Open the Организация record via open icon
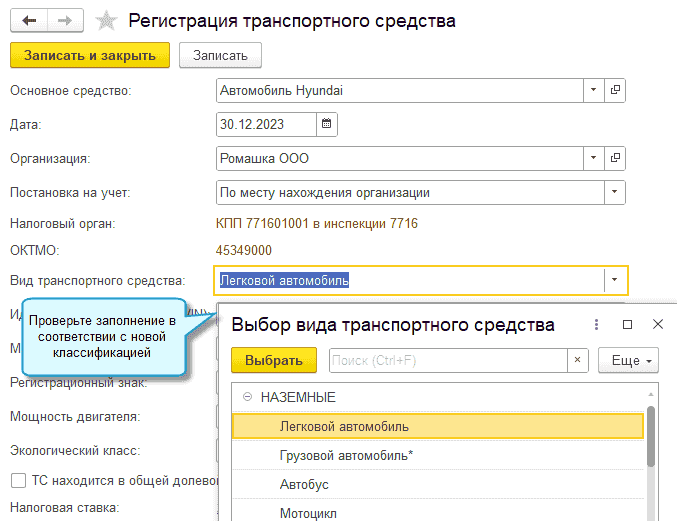Viewport: 677px width, 521px height. [x=616, y=158]
